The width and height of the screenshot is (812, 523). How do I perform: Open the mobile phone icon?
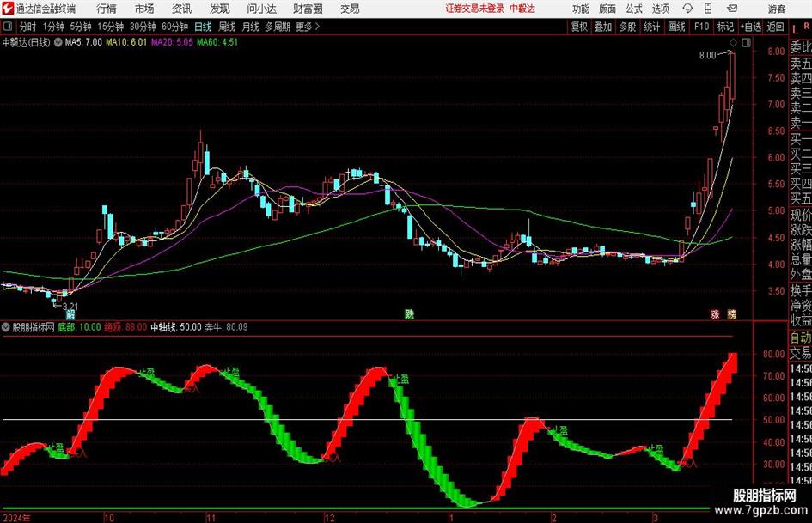click(708, 9)
